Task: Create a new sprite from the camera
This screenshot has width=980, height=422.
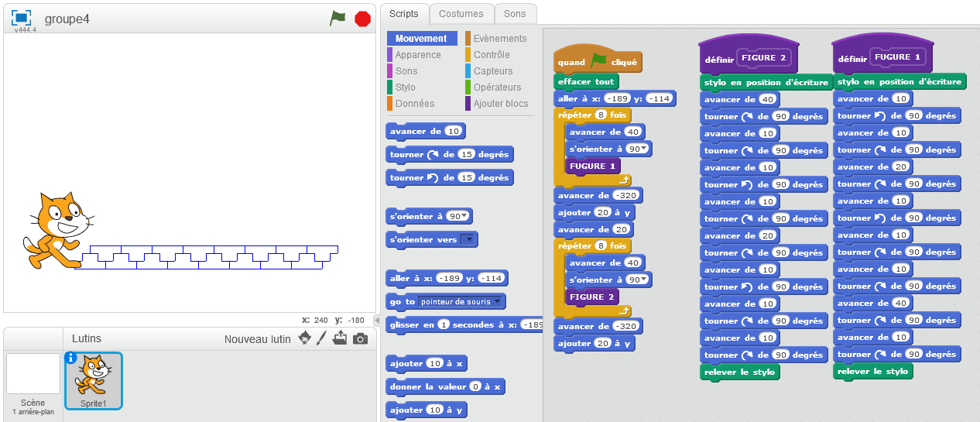Action: coord(360,338)
